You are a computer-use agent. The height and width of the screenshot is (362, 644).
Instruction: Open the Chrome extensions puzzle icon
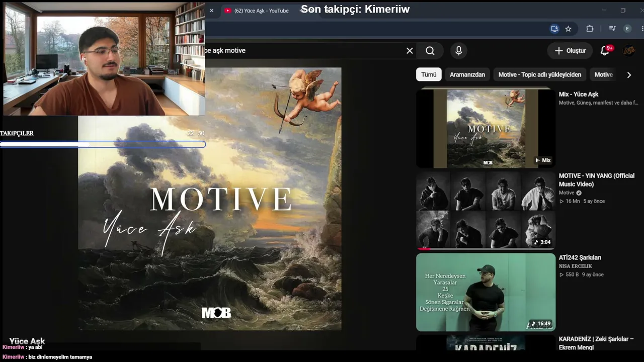click(590, 29)
